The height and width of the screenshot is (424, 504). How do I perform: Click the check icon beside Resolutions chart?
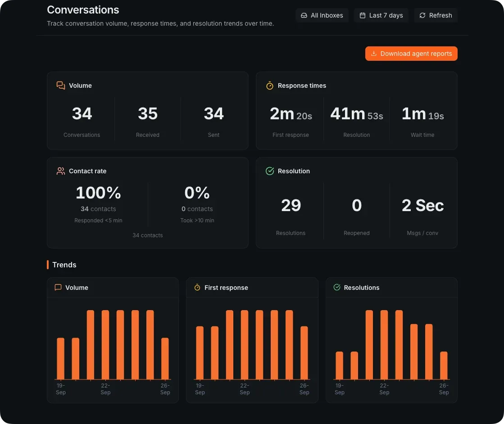click(x=337, y=287)
